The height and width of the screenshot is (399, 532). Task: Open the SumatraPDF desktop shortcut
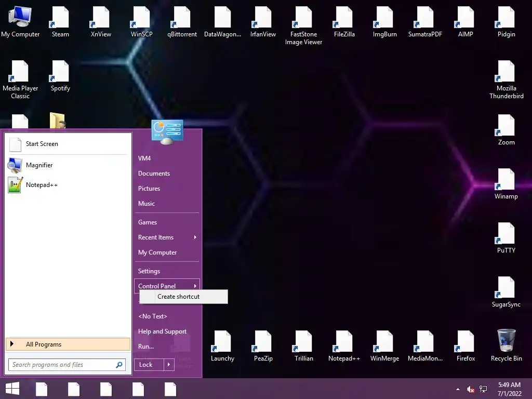425,22
